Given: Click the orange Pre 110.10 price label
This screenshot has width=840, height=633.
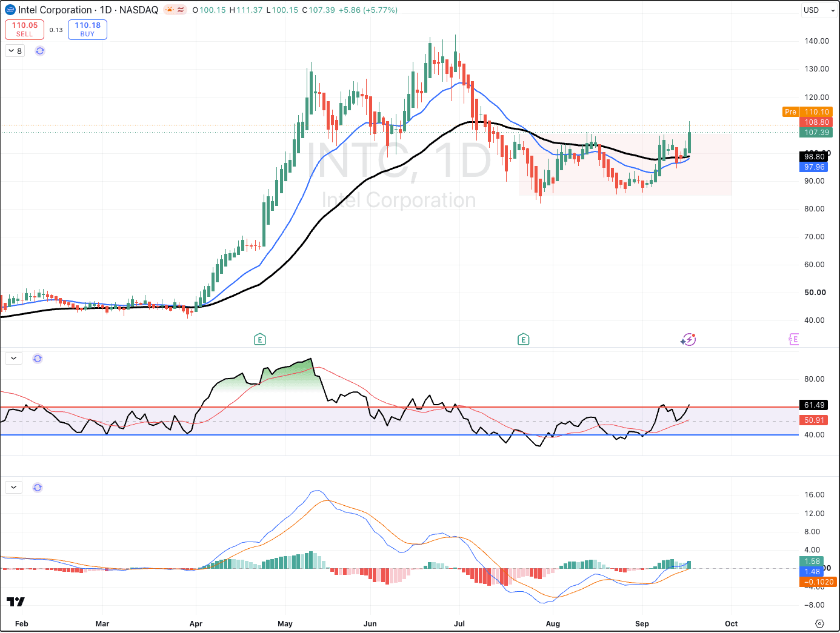Looking at the screenshot, I should point(808,112).
